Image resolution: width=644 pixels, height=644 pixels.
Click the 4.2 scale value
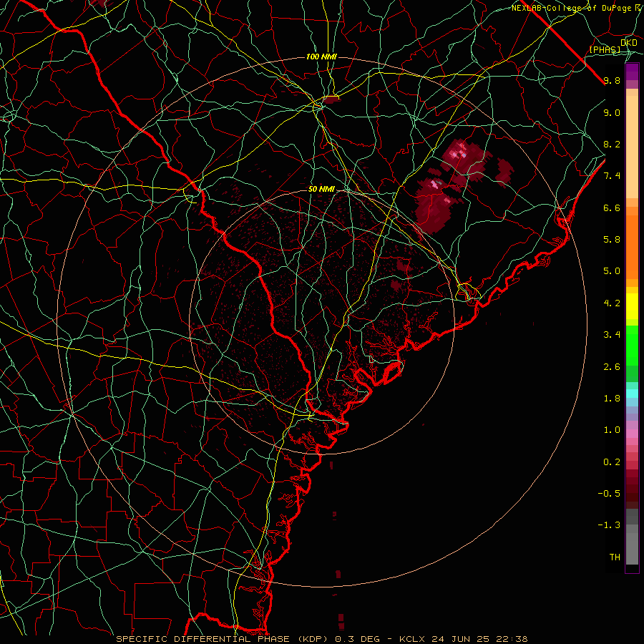point(612,303)
